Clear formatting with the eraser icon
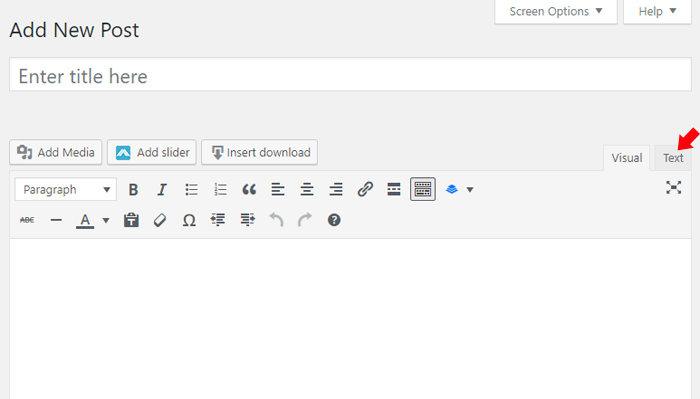700x399 pixels. click(160, 220)
